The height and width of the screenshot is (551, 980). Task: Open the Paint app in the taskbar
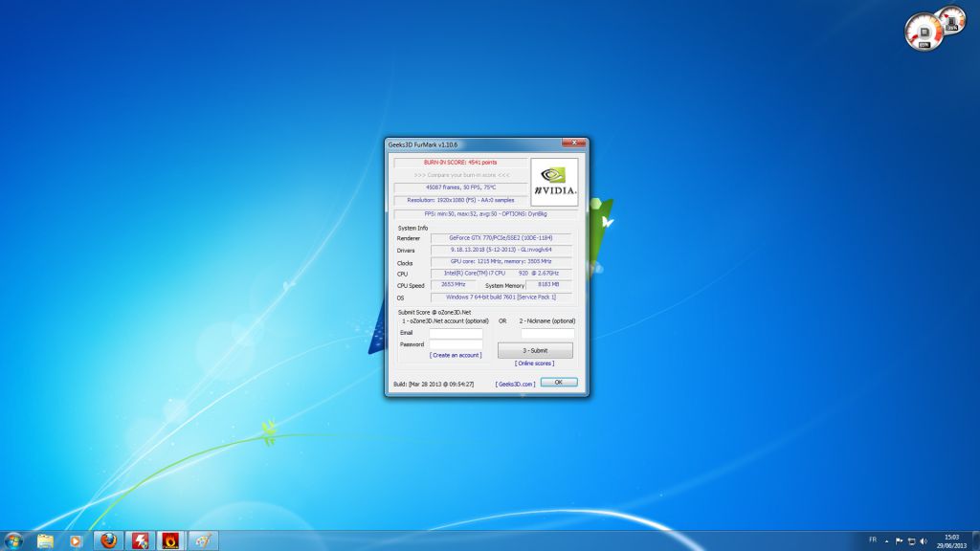click(x=203, y=540)
